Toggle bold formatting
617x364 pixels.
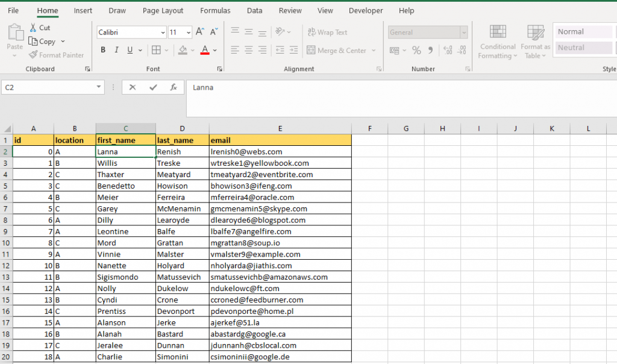tap(103, 49)
